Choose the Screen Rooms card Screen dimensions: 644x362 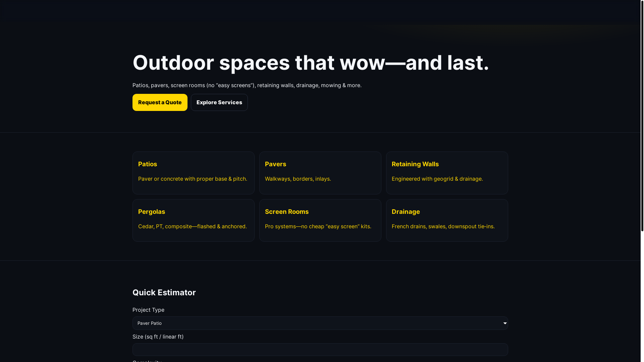(x=320, y=221)
